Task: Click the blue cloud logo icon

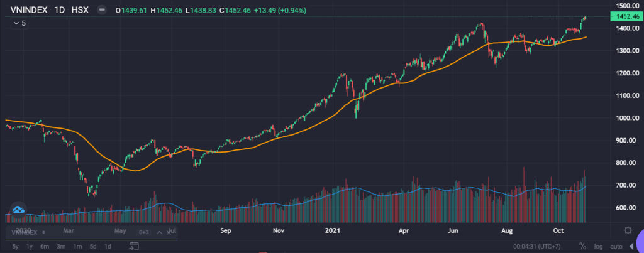Action: pyautogui.click(x=18, y=210)
